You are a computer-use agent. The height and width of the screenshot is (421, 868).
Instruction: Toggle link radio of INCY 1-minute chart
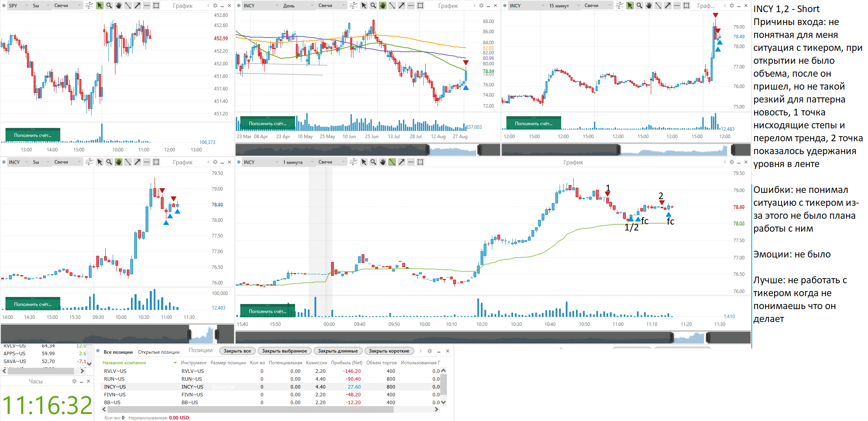(x=239, y=162)
